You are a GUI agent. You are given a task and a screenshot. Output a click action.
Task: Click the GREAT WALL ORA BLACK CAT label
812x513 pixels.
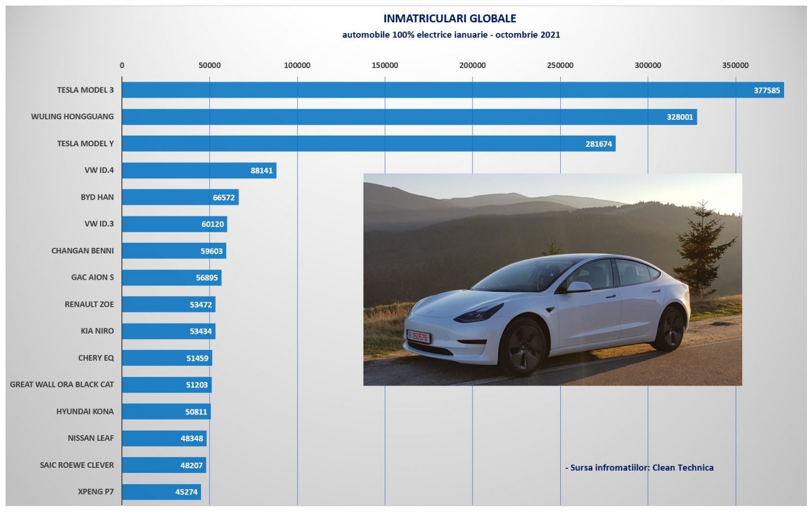click(x=62, y=384)
